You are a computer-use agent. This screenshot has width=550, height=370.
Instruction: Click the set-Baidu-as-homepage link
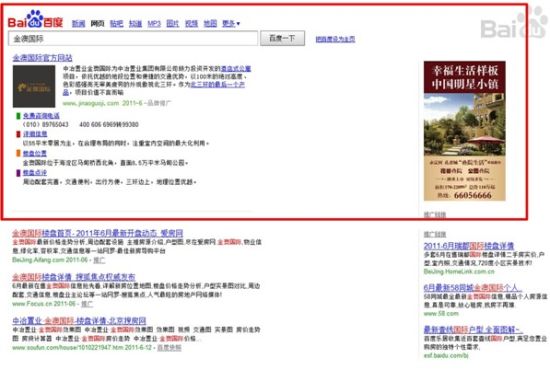coord(335,39)
